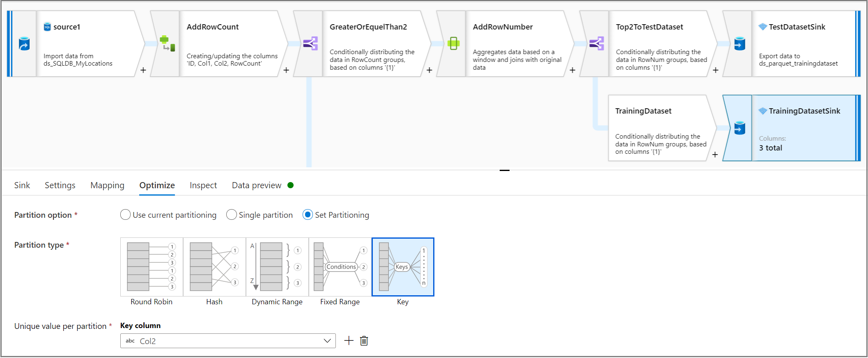Click the AddRowNumber window transformation icon

pos(453,43)
